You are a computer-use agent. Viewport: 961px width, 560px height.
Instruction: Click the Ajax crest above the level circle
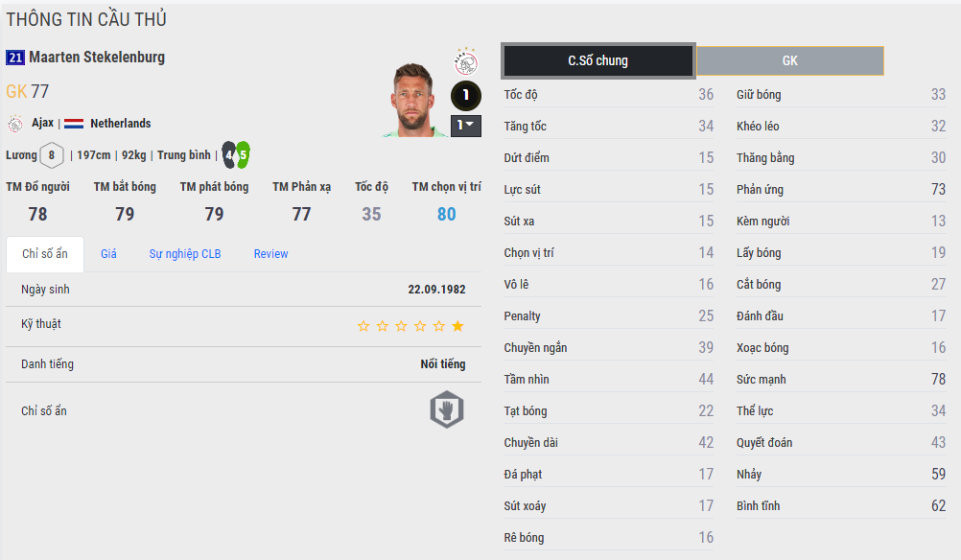[466, 63]
